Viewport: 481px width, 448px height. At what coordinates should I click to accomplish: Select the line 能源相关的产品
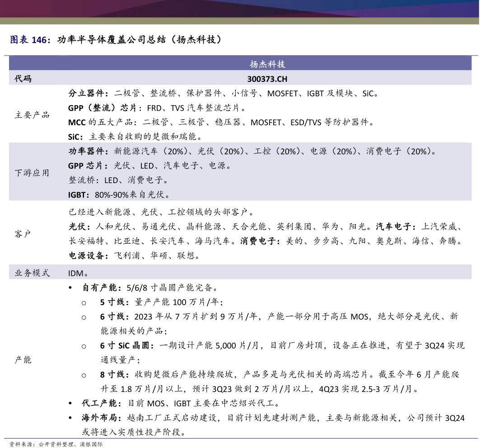coord(134,331)
